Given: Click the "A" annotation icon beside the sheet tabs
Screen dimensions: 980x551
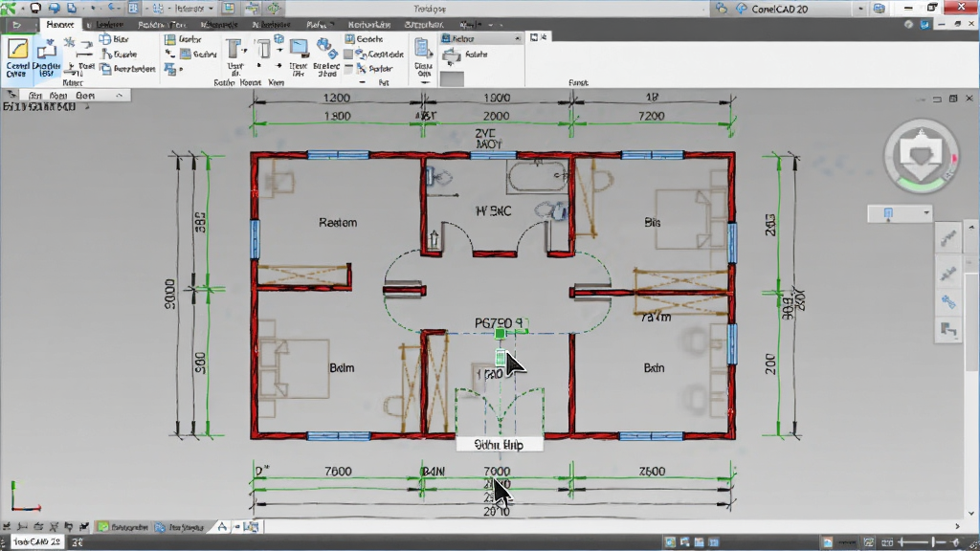Looking at the screenshot, I should click(x=222, y=527).
